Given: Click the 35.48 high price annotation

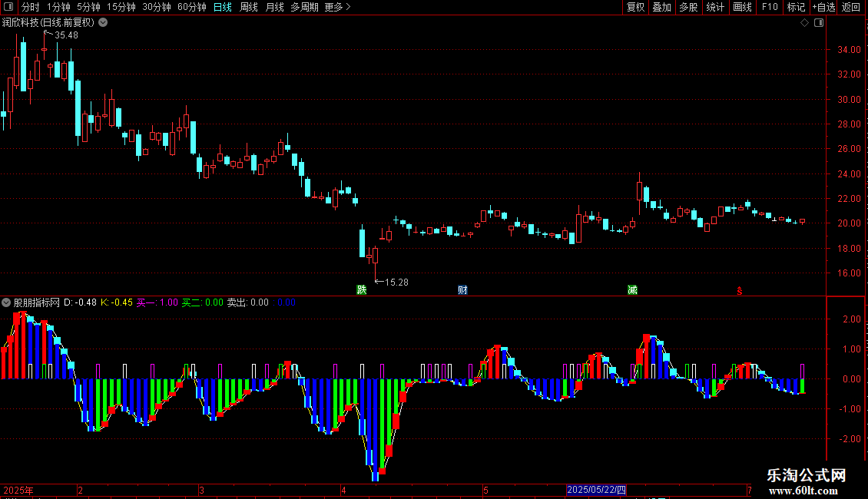Looking at the screenshot, I should click(66, 35).
